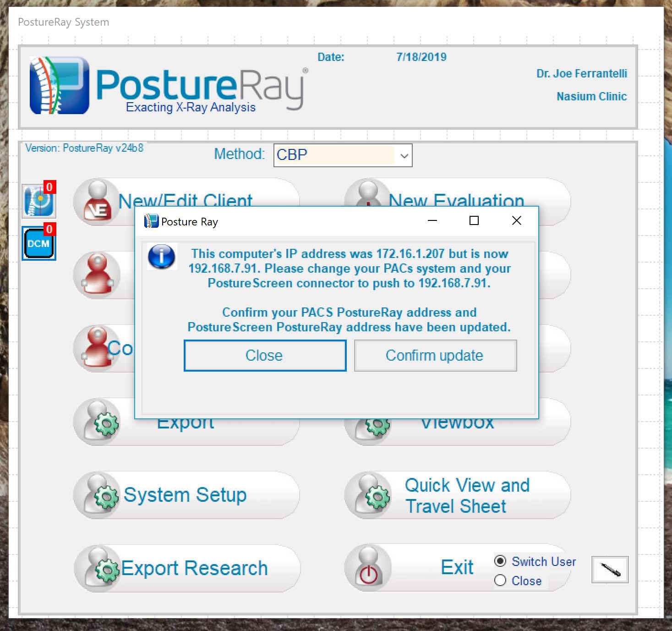Click the Export Research gear icon
Image resolution: width=672 pixels, height=631 pixels.
tap(97, 568)
